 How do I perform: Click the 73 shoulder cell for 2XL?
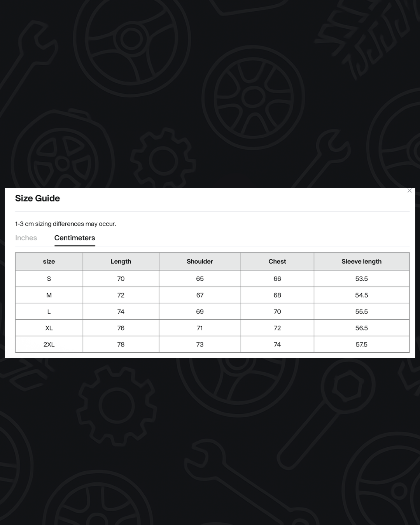pyautogui.click(x=200, y=345)
